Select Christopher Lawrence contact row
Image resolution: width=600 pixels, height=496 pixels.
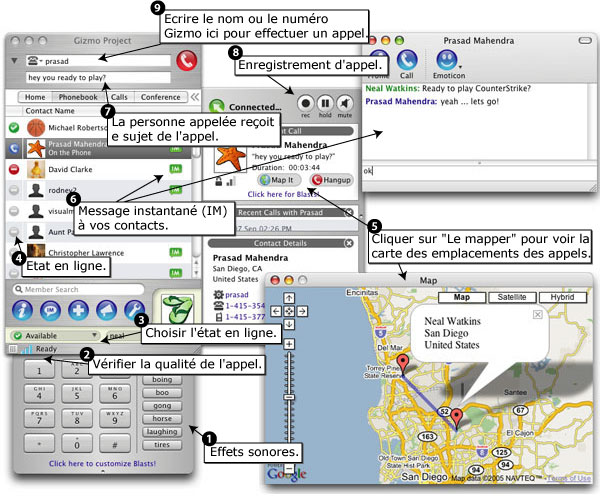pos(98,253)
